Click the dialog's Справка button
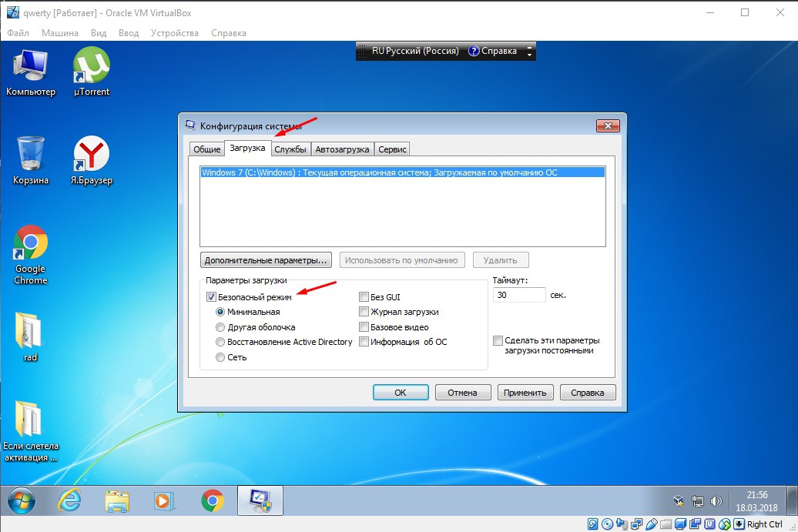This screenshot has height=532, width=798. tap(587, 392)
